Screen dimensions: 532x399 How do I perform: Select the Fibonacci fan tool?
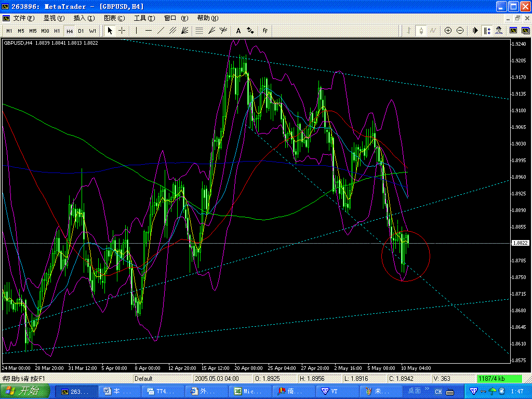click(211, 31)
